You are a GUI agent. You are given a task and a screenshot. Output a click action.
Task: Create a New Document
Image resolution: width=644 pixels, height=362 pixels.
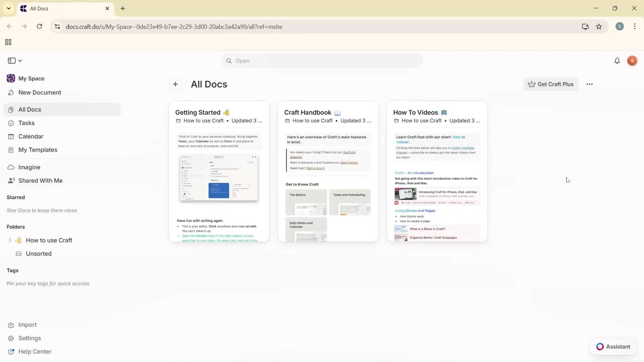(39, 93)
